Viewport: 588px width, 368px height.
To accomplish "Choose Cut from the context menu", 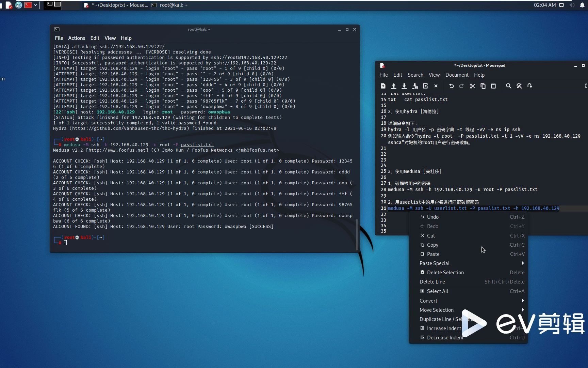I will tap(468, 235).
